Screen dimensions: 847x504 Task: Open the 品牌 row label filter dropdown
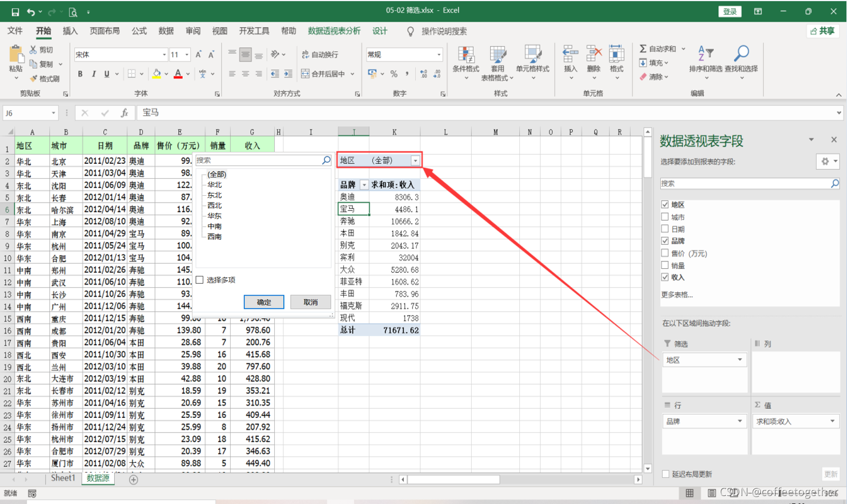(364, 185)
